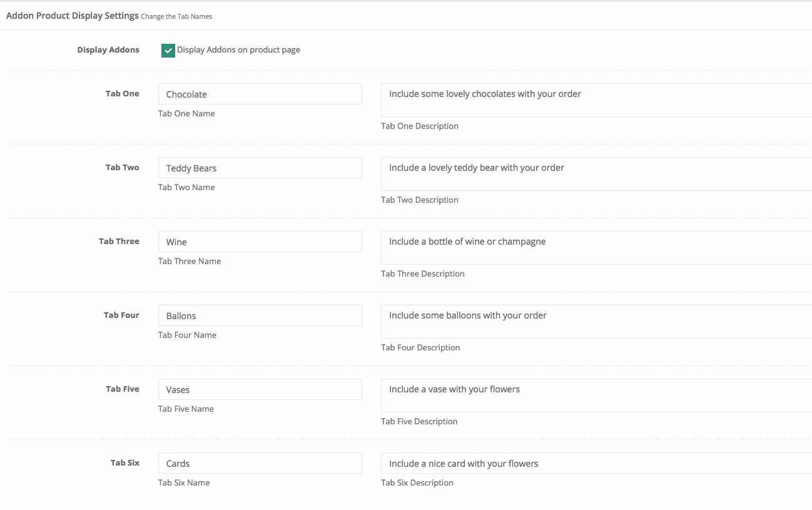
Task: Edit Tab Four Description about balloons
Action: [x=596, y=322]
